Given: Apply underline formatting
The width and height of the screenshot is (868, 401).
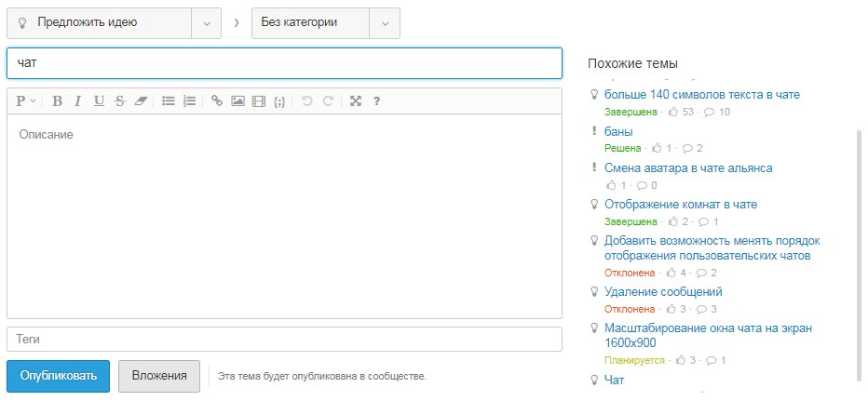Looking at the screenshot, I should point(99,101).
